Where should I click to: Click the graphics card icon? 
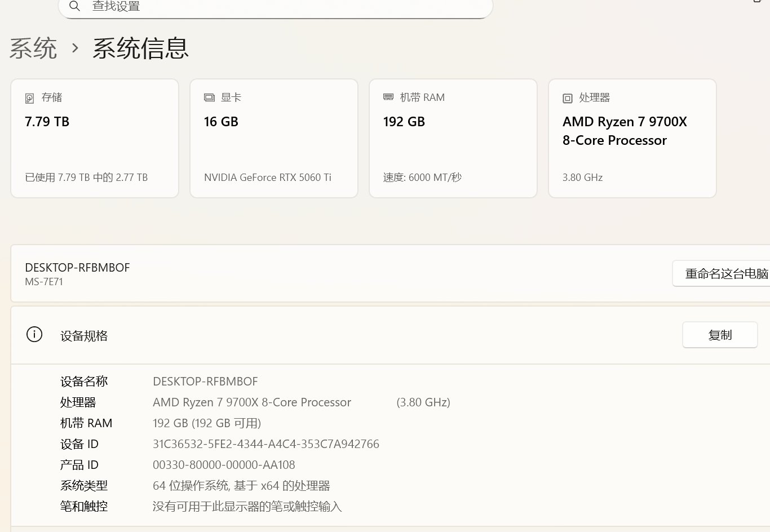[209, 97]
